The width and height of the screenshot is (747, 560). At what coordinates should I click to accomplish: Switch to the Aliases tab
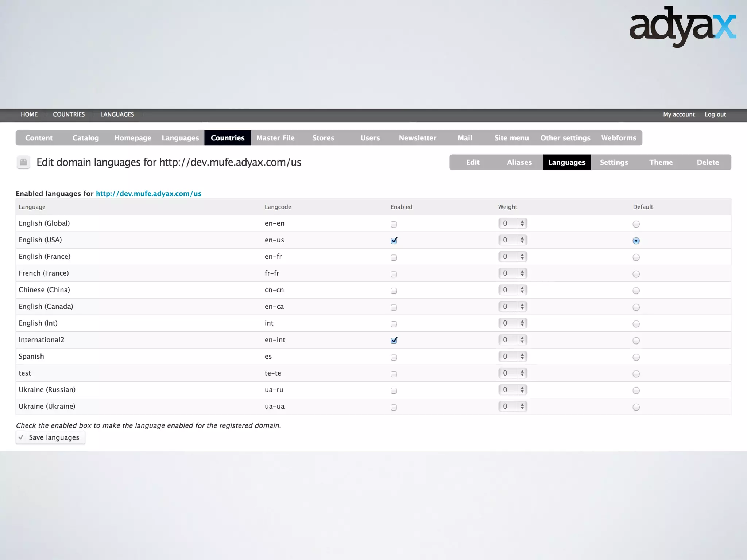pyautogui.click(x=519, y=162)
